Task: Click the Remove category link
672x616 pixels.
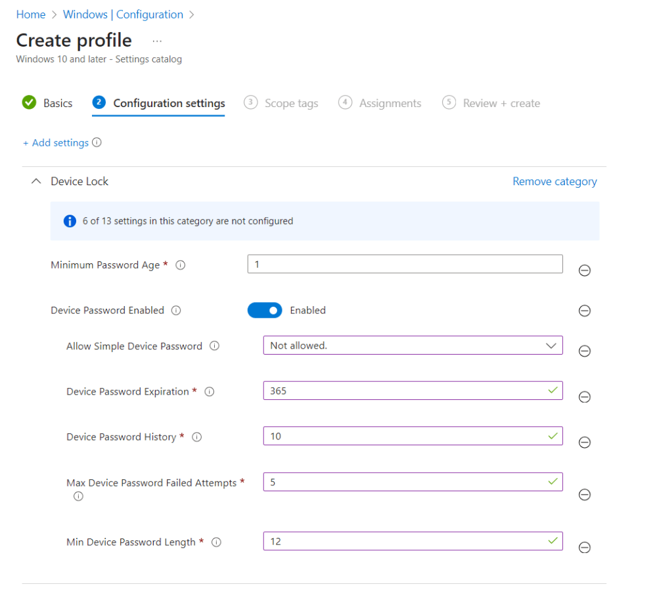Action: (x=554, y=181)
